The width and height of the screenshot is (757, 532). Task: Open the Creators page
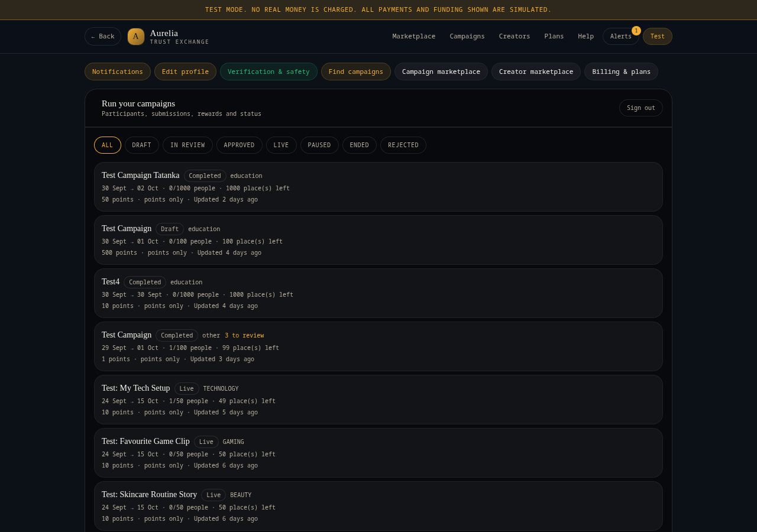pos(515,37)
